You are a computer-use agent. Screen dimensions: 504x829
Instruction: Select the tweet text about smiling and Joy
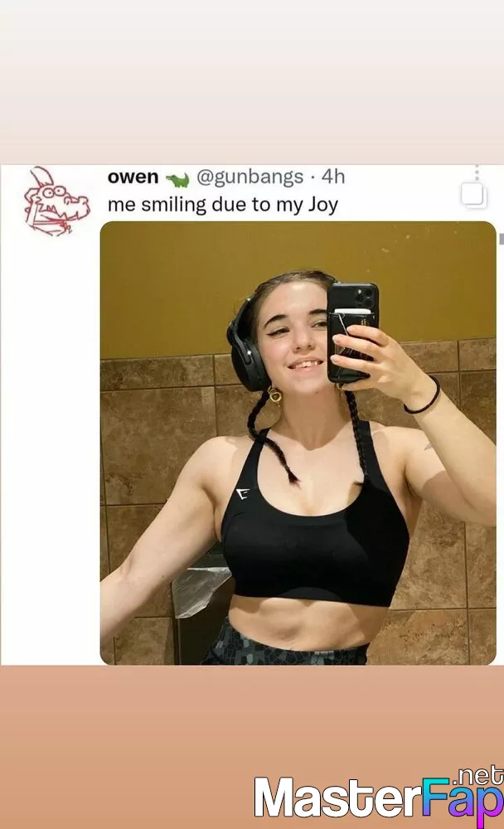223,205
